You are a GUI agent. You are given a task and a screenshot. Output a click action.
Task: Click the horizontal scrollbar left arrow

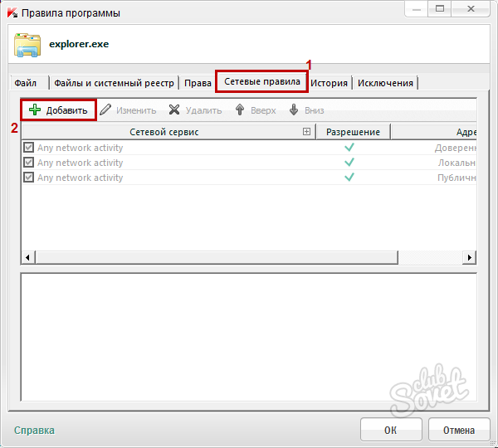click(27, 258)
